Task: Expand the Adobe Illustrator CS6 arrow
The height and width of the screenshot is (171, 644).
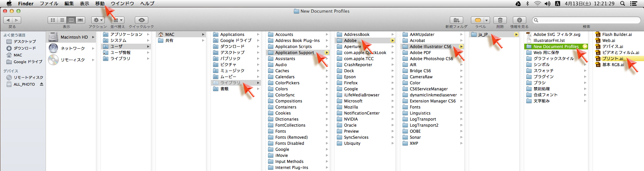Action: [x=462, y=46]
